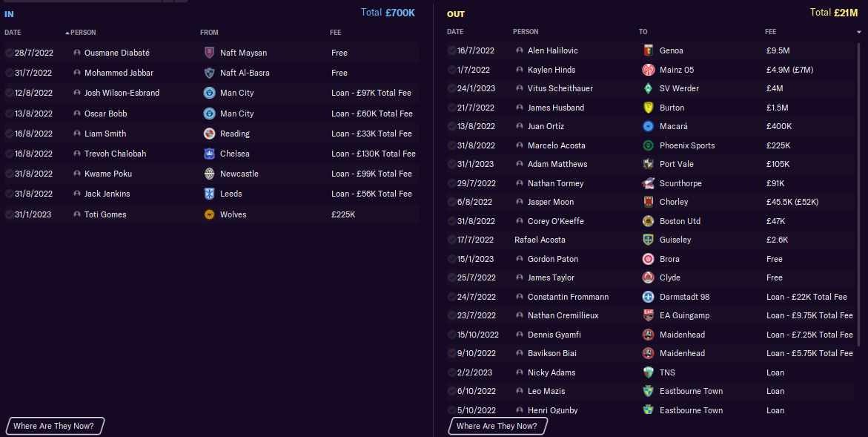Click the Newcastle club badge
The height and width of the screenshot is (437, 868).
[209, 174]
